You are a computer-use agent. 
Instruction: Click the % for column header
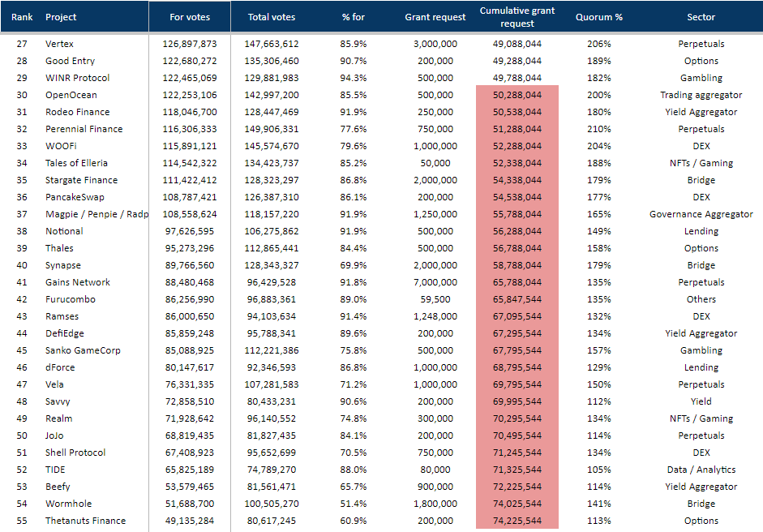coord(354,17)
